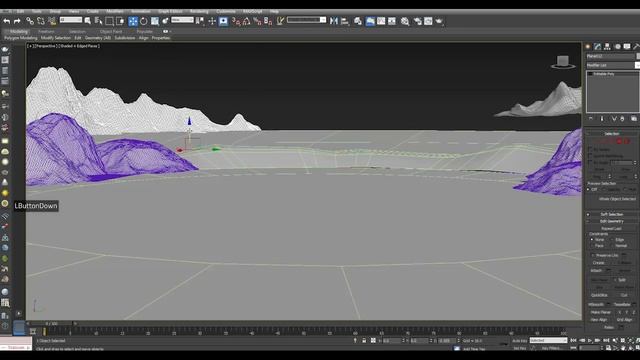Click the Render Production teapot icon
The width and height of the screenshot is (640, 360).
point(439,21)
